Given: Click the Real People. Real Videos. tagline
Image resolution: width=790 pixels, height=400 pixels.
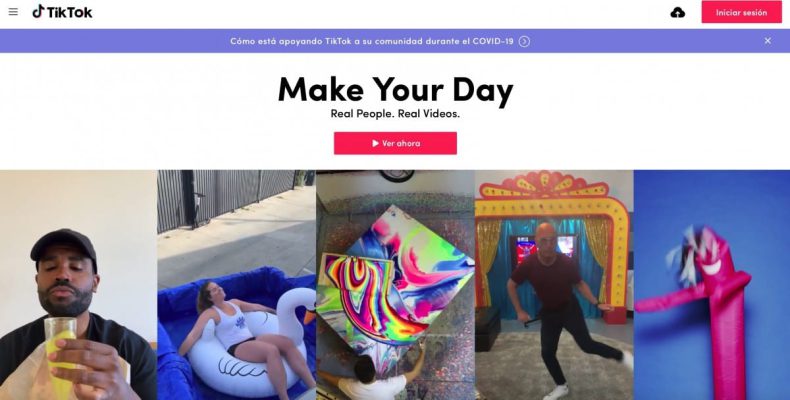Looking at the screenshot, I should pos(395,114).
